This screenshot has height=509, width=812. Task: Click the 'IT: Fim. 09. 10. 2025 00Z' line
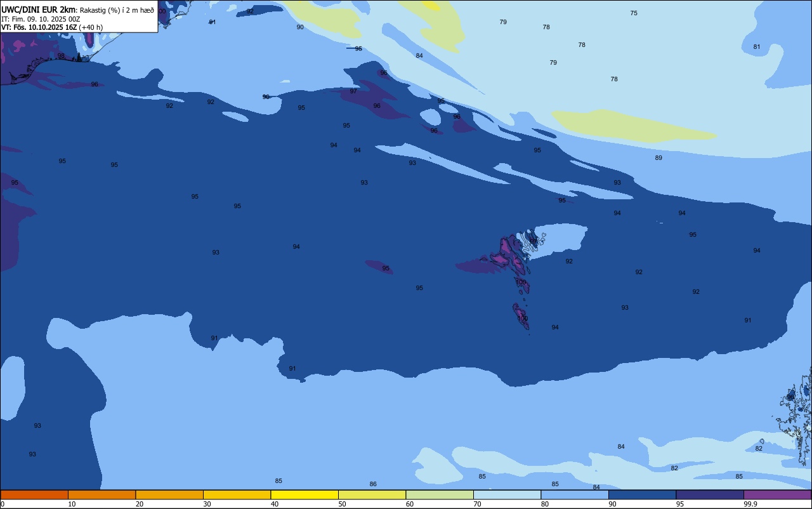click(x=41, y=19)
